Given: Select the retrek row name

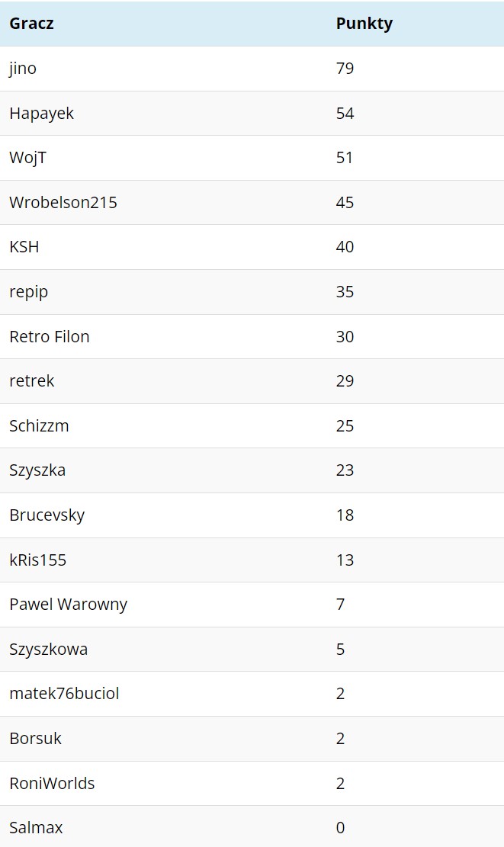Looking at the screenshot, I should point(32,381).
